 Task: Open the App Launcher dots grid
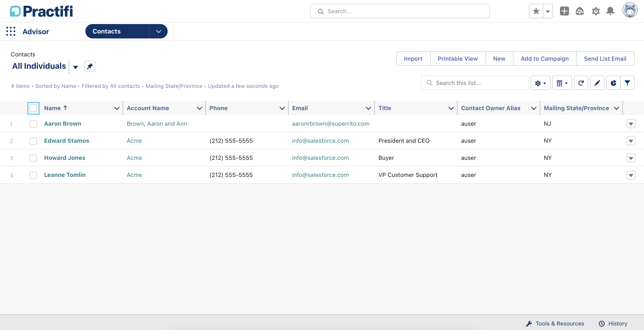pyautogui.click(x=11, y=31)
